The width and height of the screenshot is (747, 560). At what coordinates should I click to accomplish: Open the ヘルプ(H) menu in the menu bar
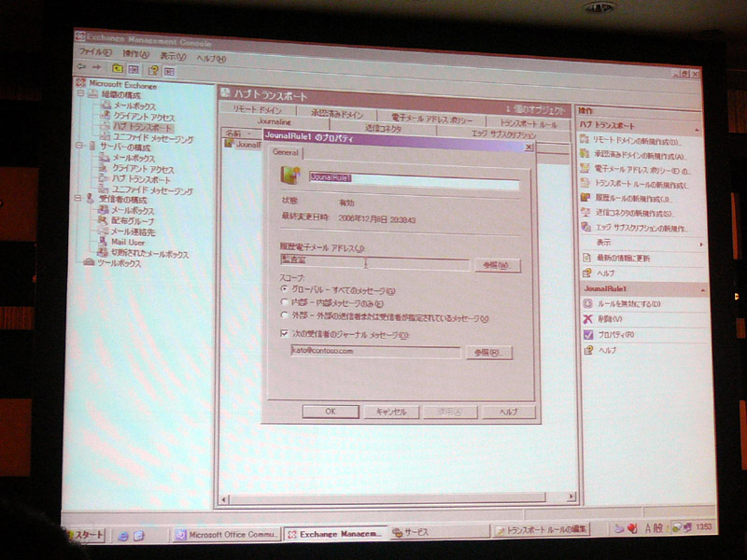pos(212,59)
